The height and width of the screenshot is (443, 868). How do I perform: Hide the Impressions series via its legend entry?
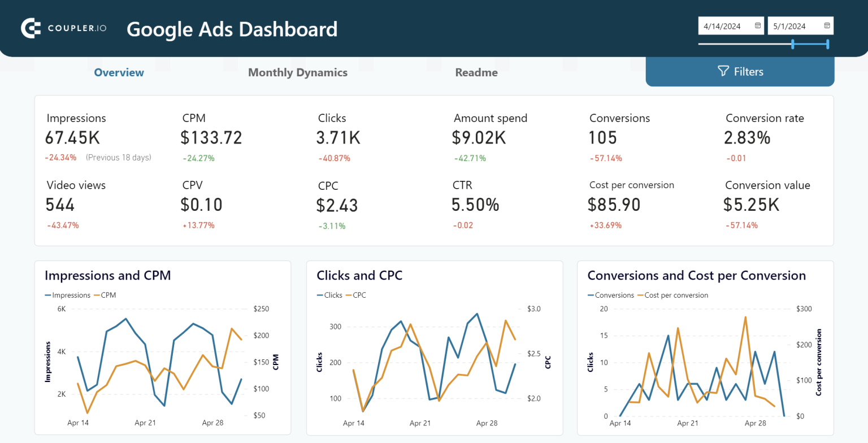tap(68, 295)
